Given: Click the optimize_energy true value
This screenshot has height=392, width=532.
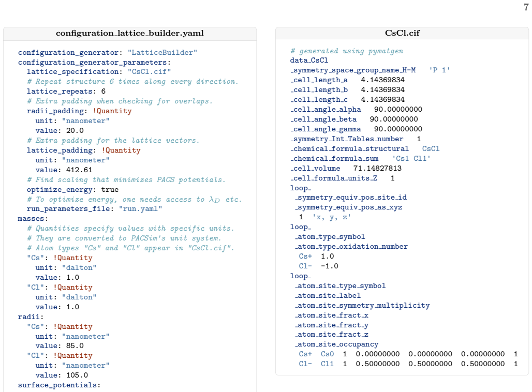Looking at the screenshot, I should click(x=110, y=190).
